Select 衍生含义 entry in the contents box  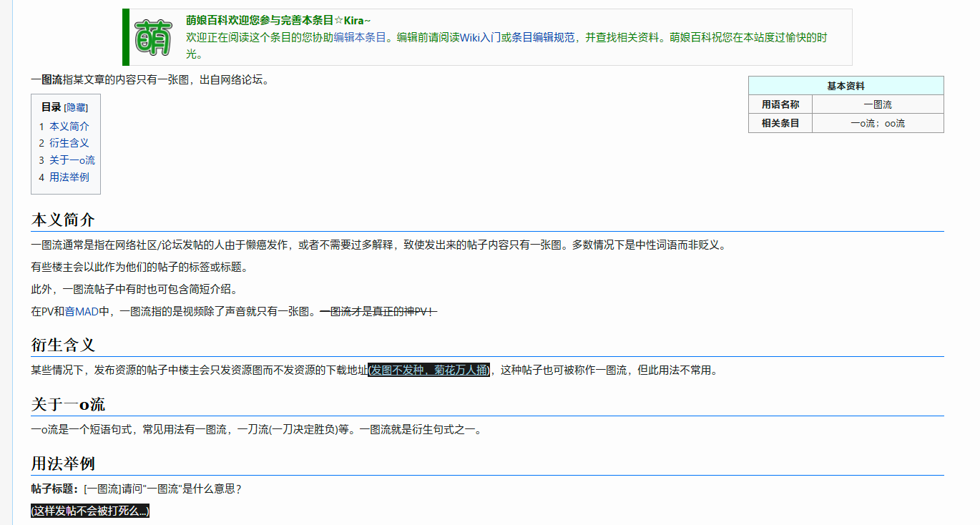[x=69, y=143]
